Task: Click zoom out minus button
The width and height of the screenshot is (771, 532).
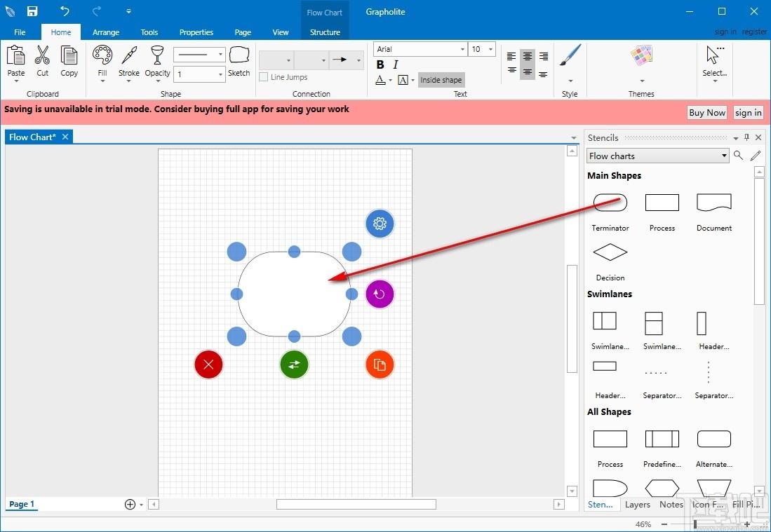Action: pos(664,524)
